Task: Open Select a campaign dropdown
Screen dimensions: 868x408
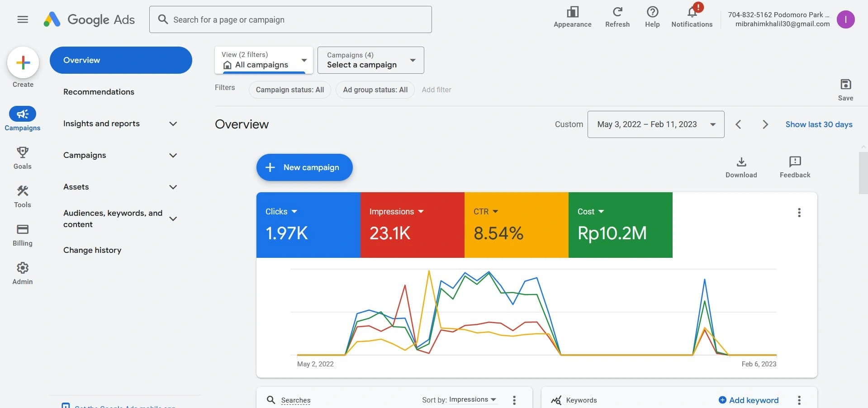Action: pyautogui.click(x=370, y=60)
